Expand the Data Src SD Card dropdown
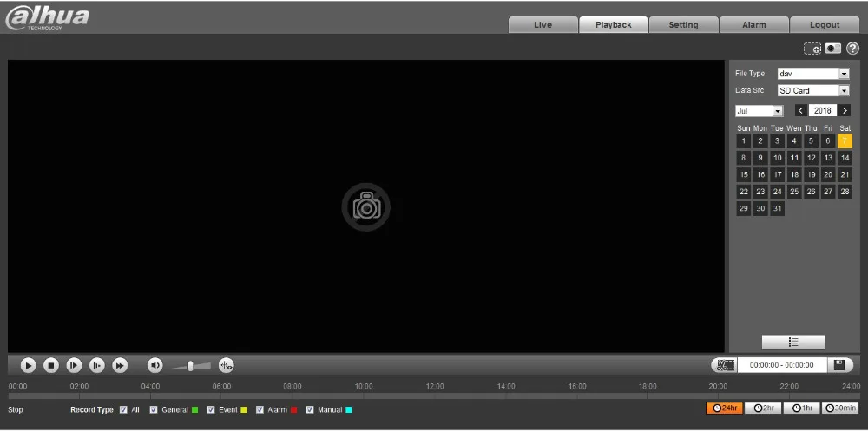 pyautogui.click(x=813, y=91)
